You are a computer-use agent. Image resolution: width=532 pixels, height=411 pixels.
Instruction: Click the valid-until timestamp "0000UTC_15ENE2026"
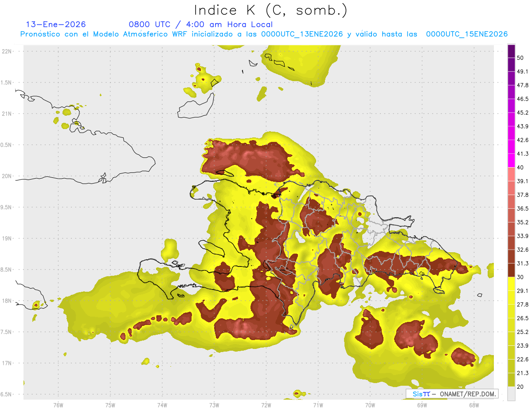tap(467, 34)
